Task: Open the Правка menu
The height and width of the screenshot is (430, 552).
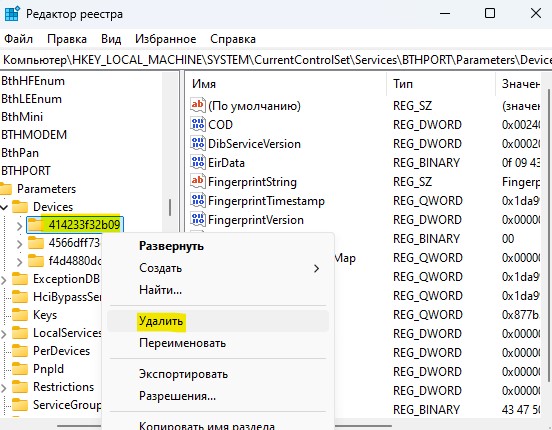Action: [67, 39]
